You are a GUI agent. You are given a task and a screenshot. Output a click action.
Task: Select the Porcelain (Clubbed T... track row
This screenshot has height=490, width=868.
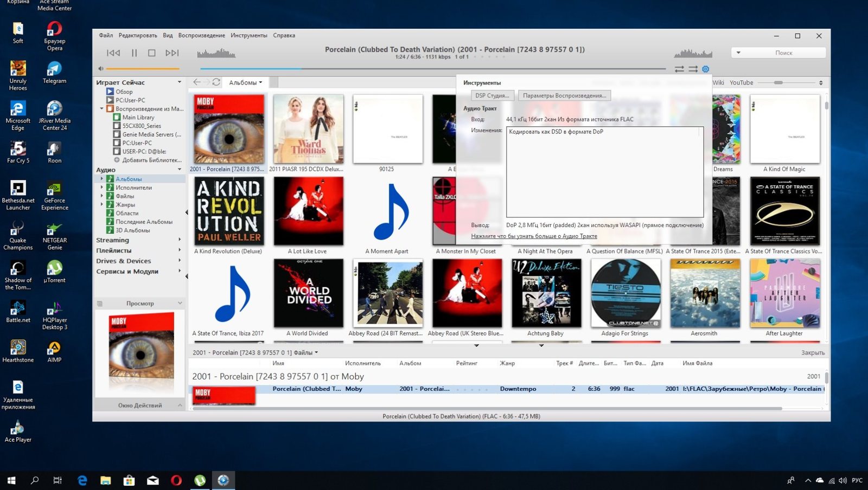pyautogui.click(x=507, y=389)
